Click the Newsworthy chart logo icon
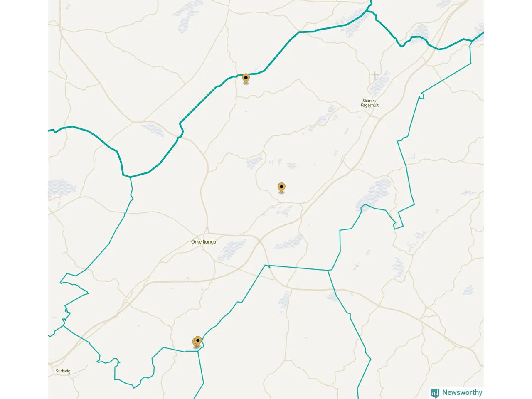 click(x=435, y=393)
